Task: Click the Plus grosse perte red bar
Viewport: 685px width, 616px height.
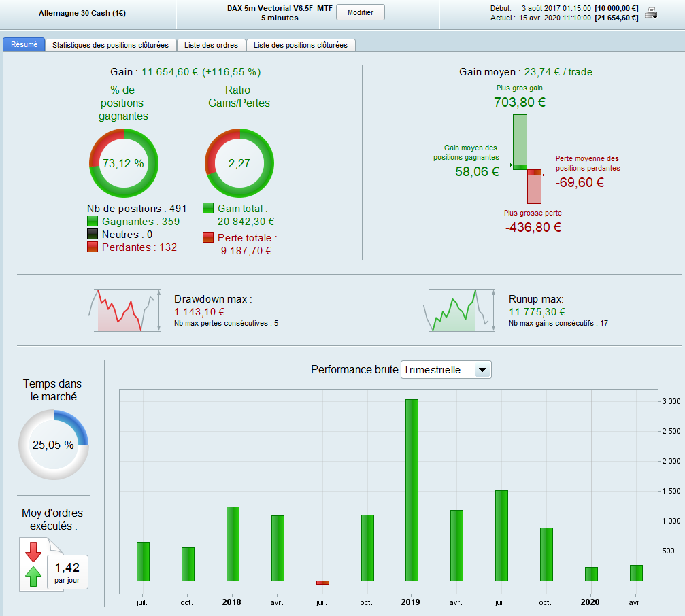Action: (534, 187)
